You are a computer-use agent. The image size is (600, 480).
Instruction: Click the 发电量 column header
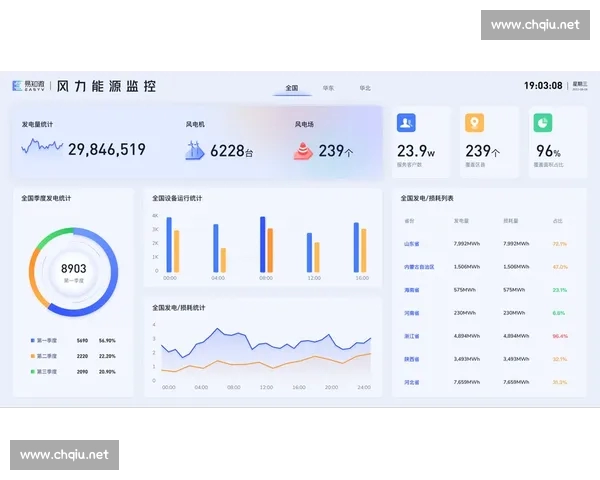(461, 221)
